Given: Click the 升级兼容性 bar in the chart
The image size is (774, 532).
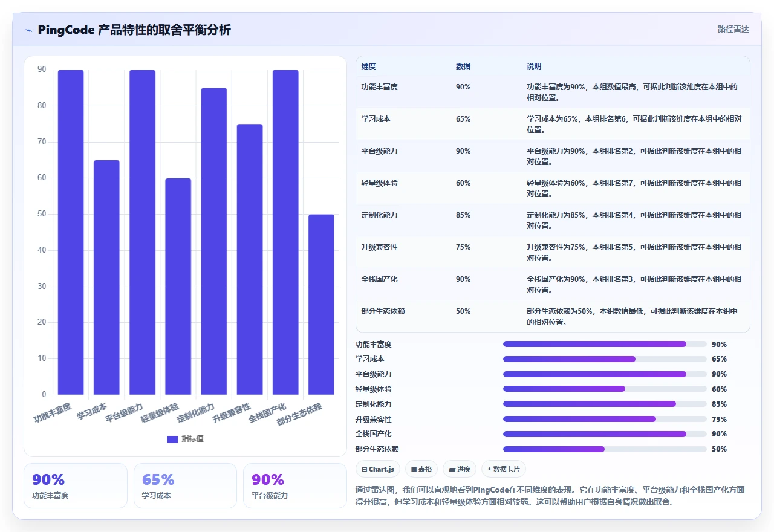Looking at the screenshot, I should coord(250,259).
